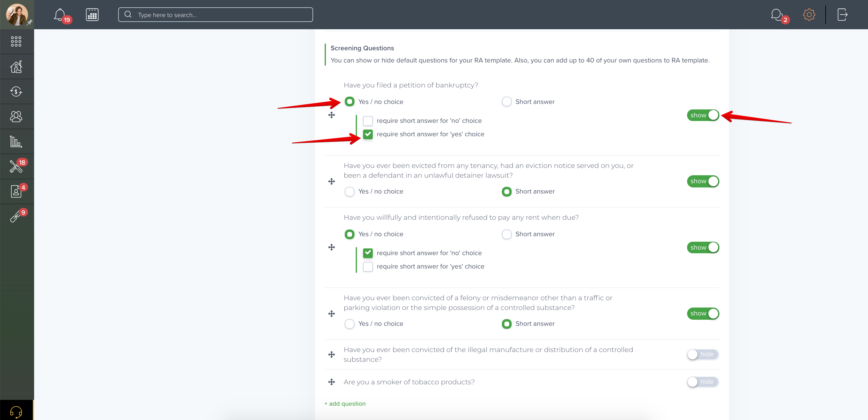Select Short answer for refused rent question
Viewport: 868px width, 420px height.
click(506, 234)
